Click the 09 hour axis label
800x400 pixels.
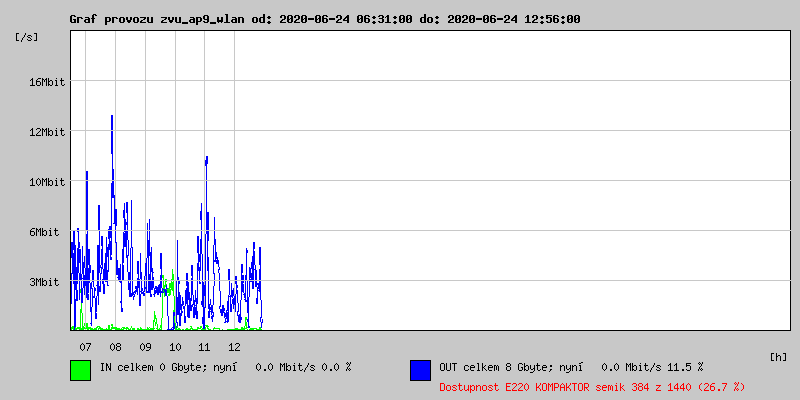coord(145,347)
